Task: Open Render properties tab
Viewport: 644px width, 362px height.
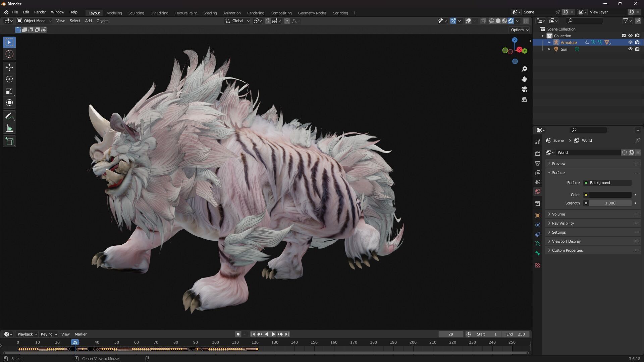Action: click(x=538, y=154)
